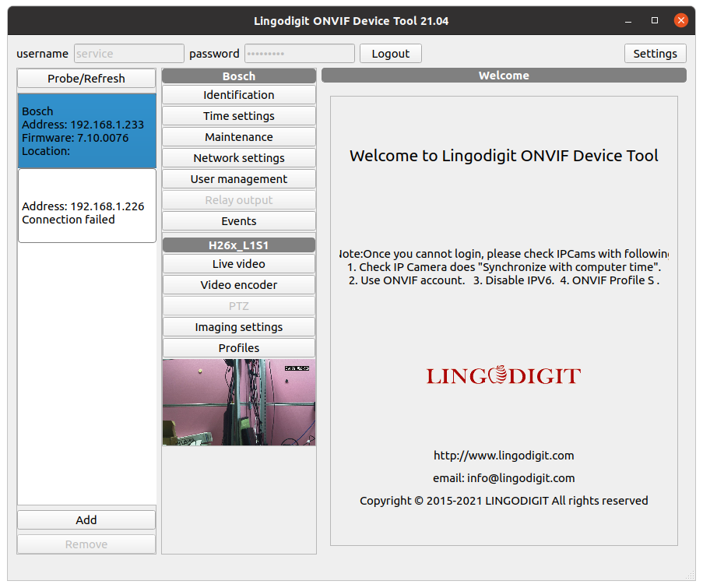The image size is (703, 588).
Task: Click the 'Firmware: 7.10.0076' text
Action: [76, 138]
